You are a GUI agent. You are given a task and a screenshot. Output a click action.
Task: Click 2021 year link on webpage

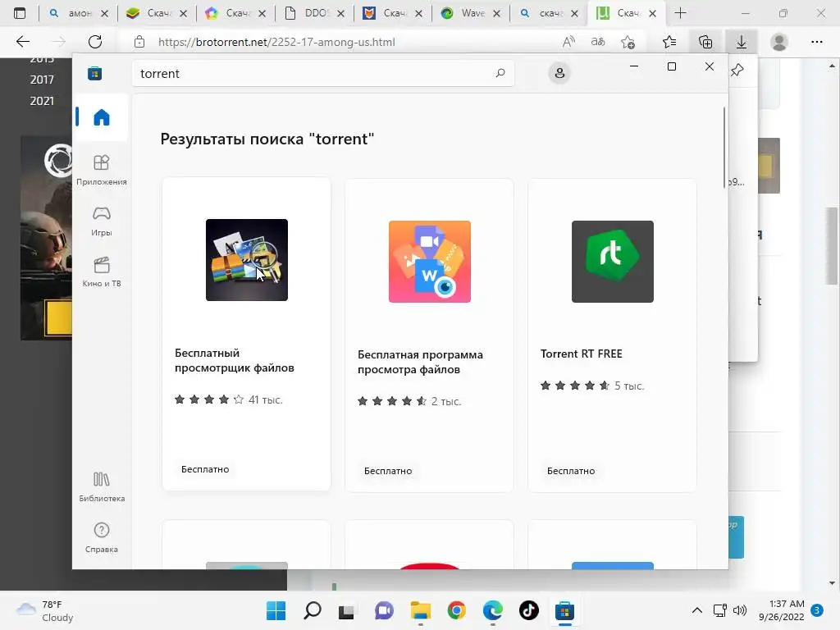click(42, 101)
